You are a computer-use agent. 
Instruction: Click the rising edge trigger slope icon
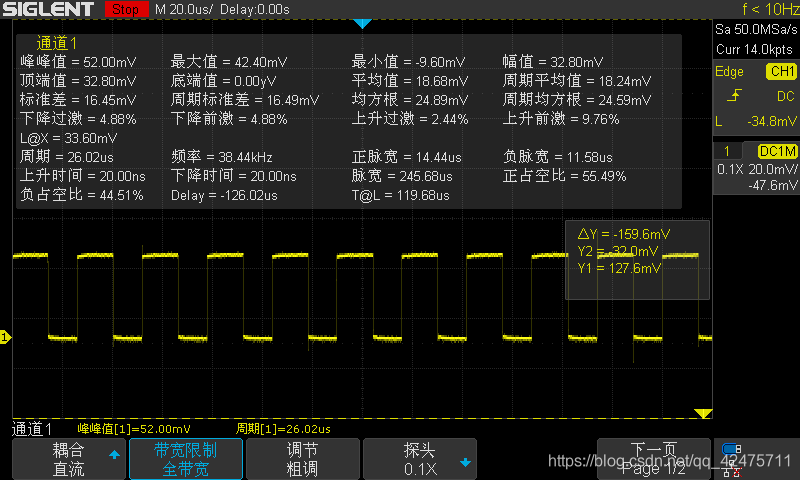pos(734,95)
